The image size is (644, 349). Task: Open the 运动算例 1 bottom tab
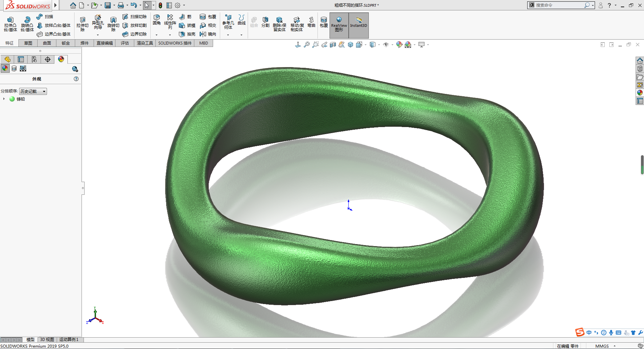point(69,340)
